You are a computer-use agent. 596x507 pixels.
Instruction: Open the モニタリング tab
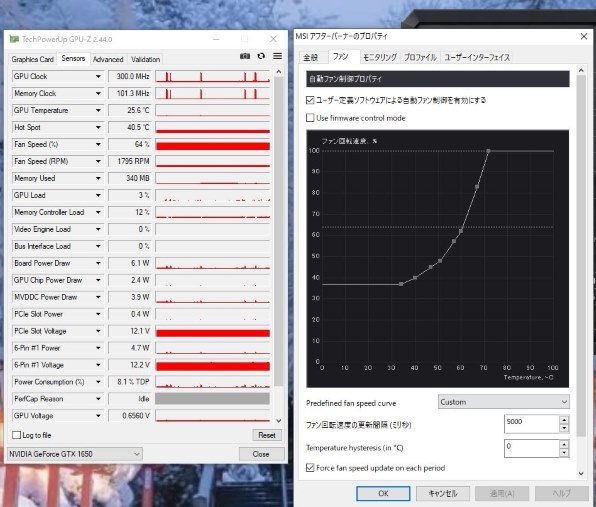[x=380, y=57]
